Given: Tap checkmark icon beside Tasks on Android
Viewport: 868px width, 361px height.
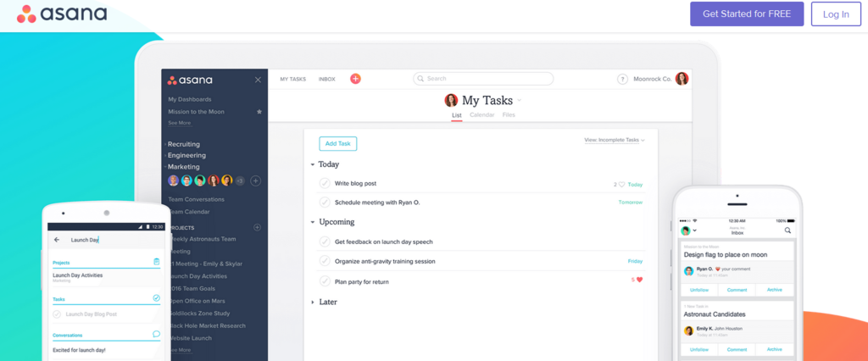Looking at the screenshot, I should tap(156, 298).
